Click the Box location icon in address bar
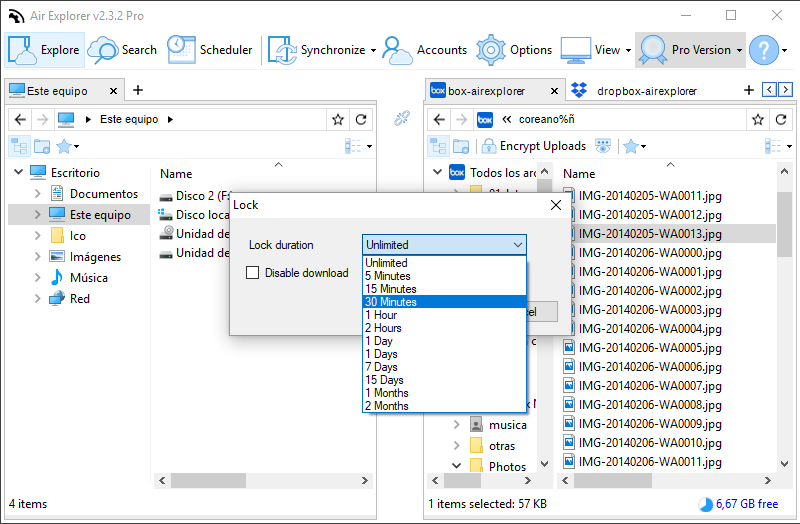 [485, 119]
